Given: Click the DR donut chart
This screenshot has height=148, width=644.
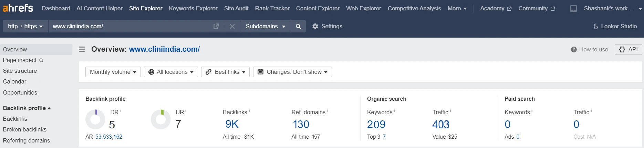Looking at the screenshot, I should [95, 119].
